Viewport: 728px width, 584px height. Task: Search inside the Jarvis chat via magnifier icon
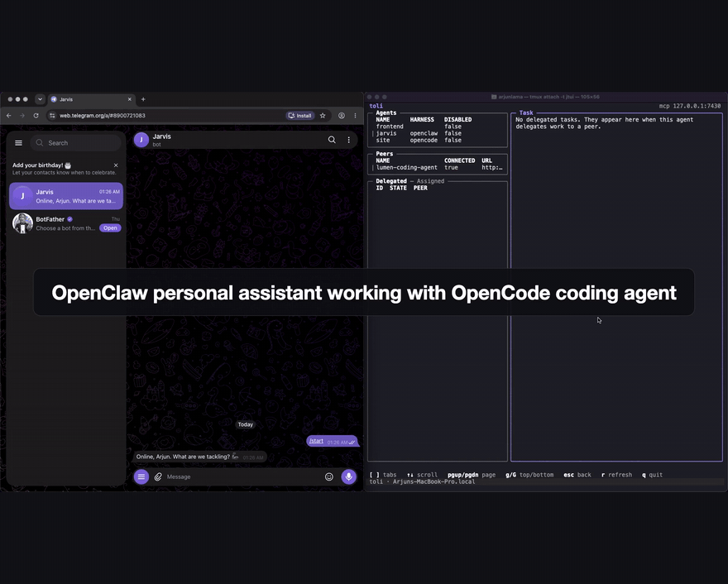[x=332, y=140]
